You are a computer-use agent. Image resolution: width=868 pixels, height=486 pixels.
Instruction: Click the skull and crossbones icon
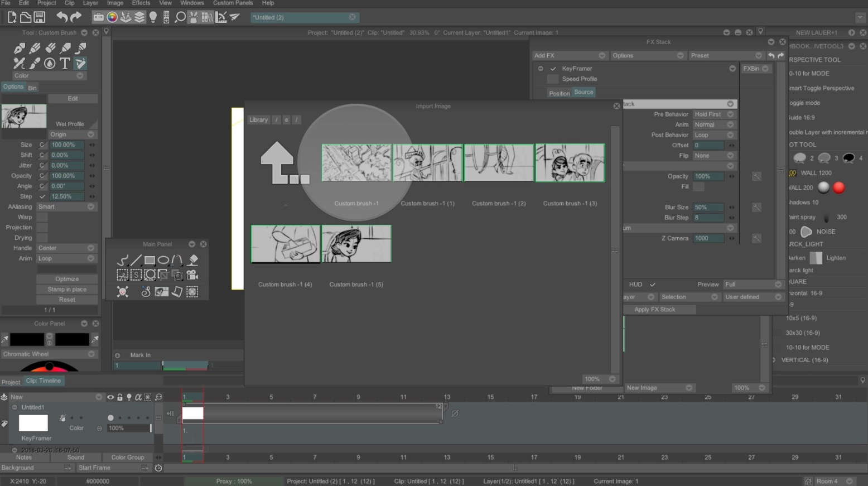pyautogui.click(x=123, y=291)
